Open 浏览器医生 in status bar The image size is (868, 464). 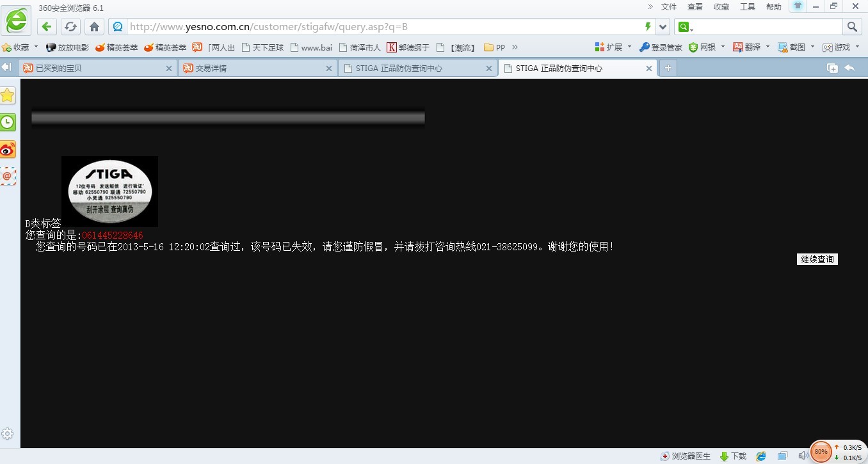point(686,456)
